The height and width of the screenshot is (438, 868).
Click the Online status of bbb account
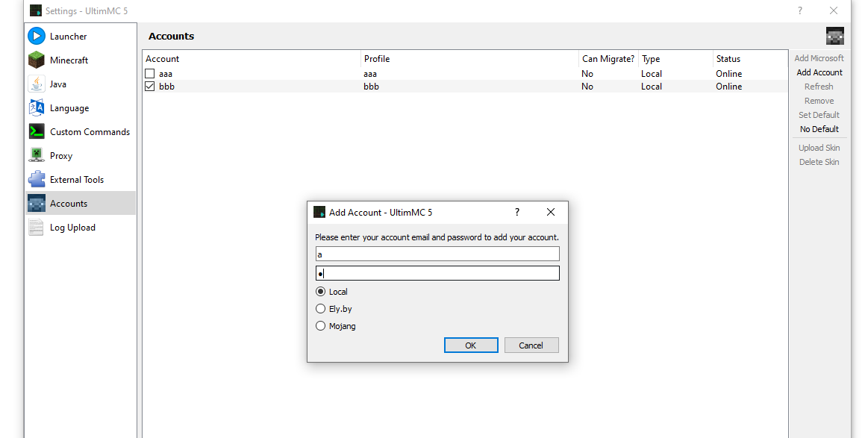tap(729, 87)
